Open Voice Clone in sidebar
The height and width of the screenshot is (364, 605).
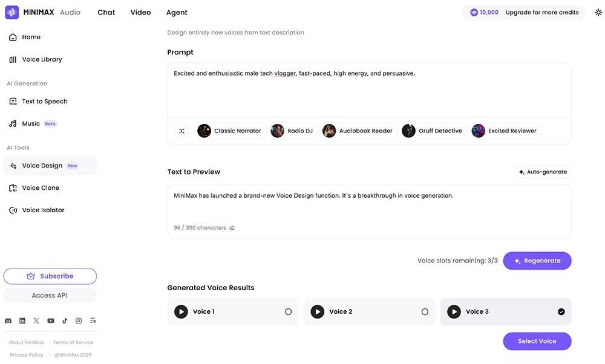coord(41,188)
